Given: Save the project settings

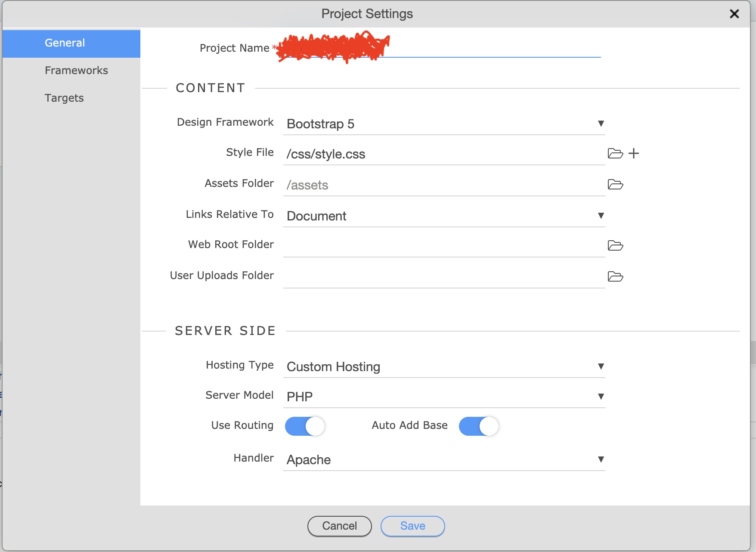Looking at the screenshot, I should 412,526.
